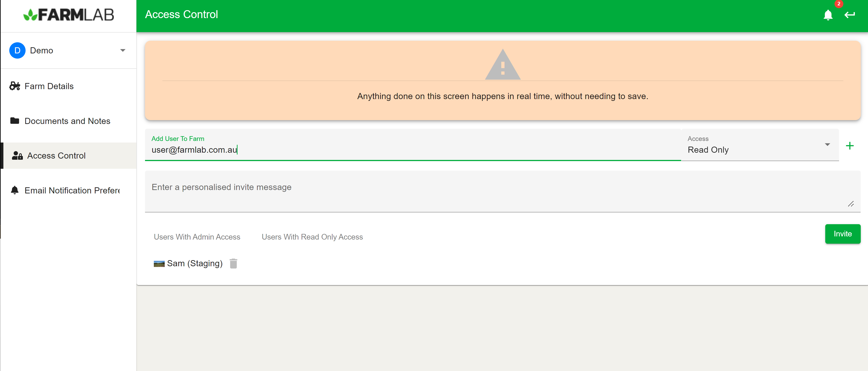This screenshot has height=371, width=868.
Task: Switch to Users With Read Only Access tab
Action: click(312, 237)
